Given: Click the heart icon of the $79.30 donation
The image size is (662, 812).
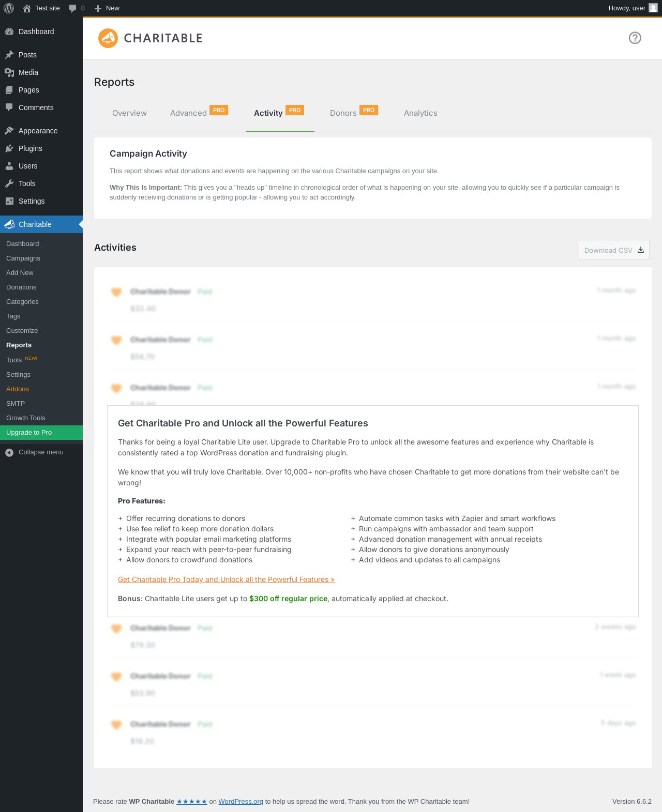Looking at the screenshot, I should (x=116, y=629).
